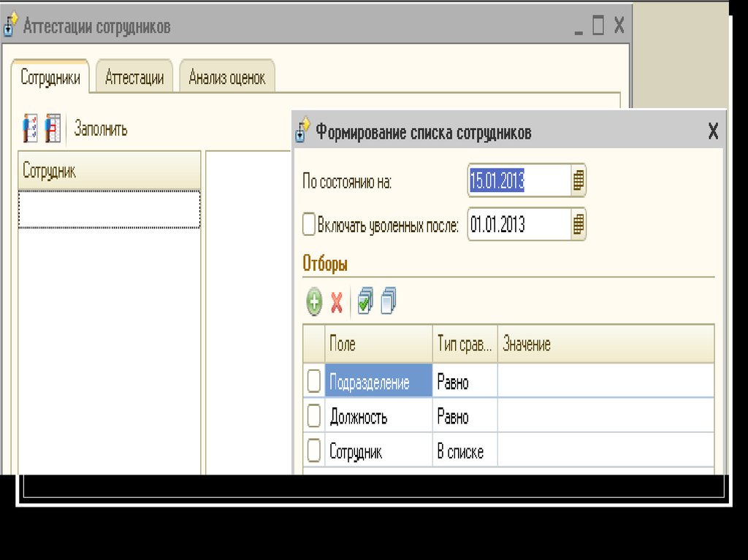Enable the Включать уволенных после checkbox
Screen dimensions: 748x560
tap(309, 224)
